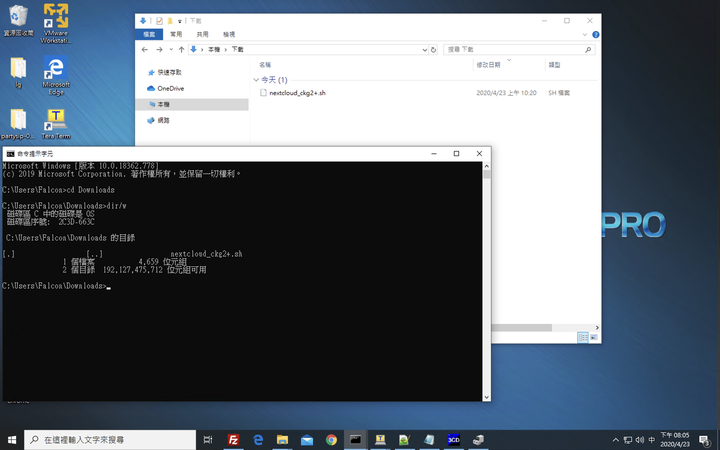
Task: Open the 檢視 (View) ribbon tab
Action: pyautogui.click(x=229, y=34)
